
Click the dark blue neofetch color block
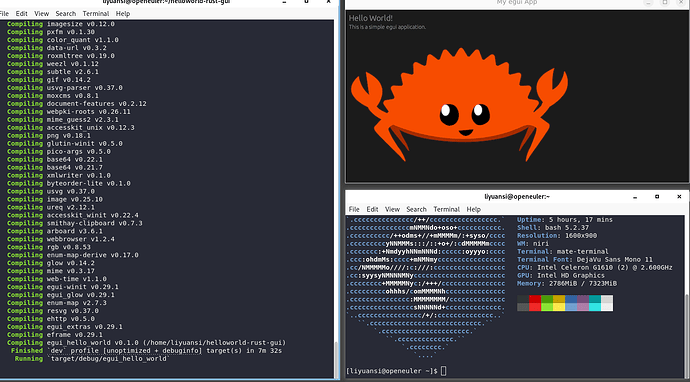click(571, 299)
